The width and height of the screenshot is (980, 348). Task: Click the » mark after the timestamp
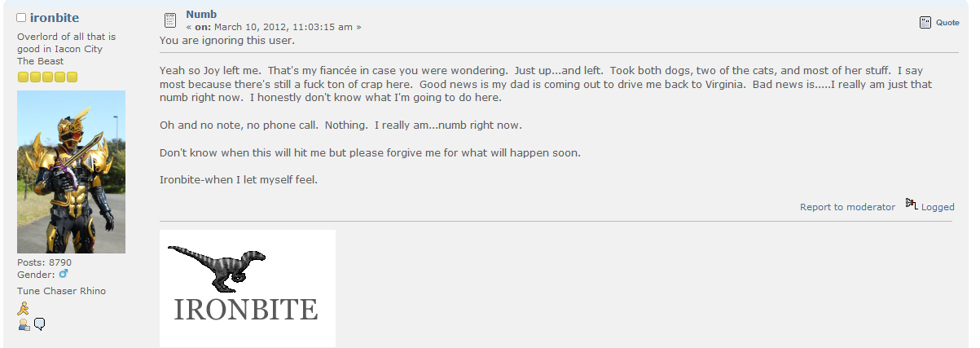click(x=358, y=27)
